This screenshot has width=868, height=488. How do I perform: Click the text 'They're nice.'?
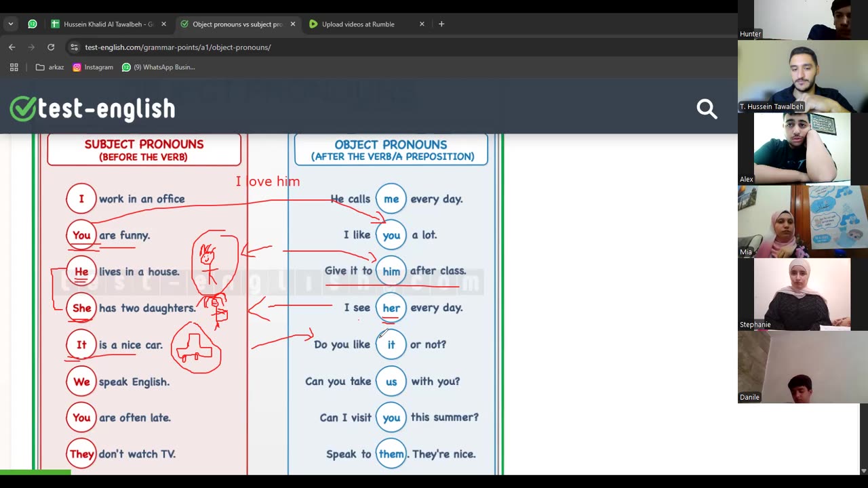click(x=444, y=454)
